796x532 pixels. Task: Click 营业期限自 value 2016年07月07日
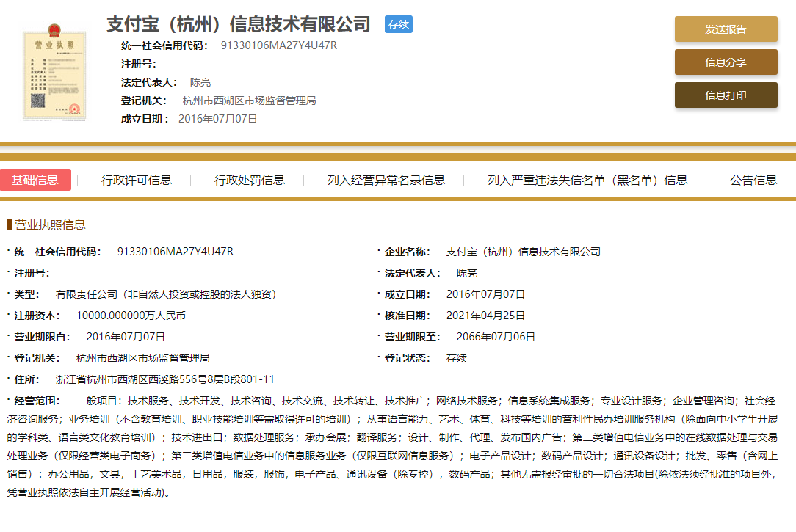(126, 337)
